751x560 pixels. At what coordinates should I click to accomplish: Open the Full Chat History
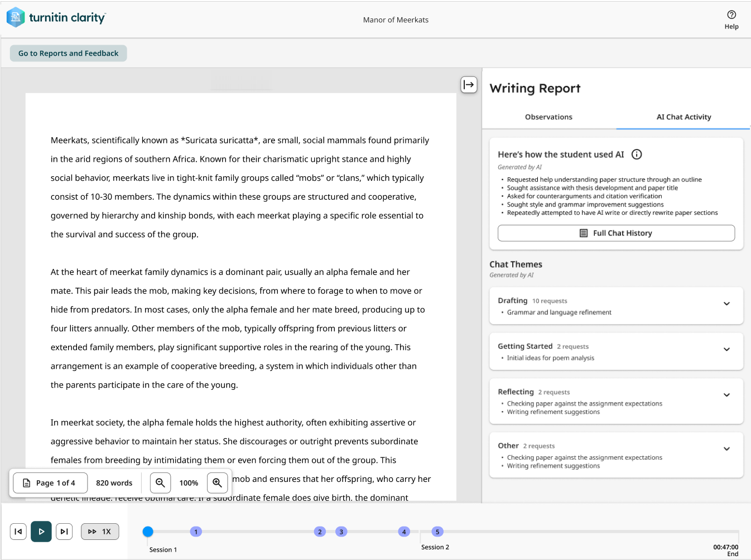[615, 233]
